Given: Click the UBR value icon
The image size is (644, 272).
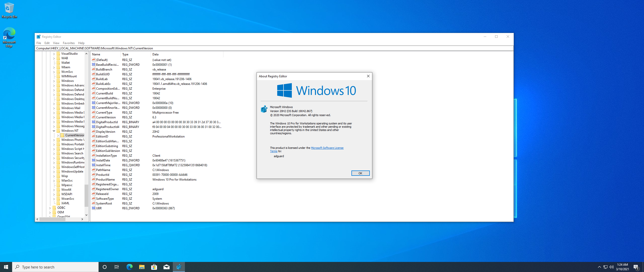Looking at the screenshot, I should (x=94, y=208).
